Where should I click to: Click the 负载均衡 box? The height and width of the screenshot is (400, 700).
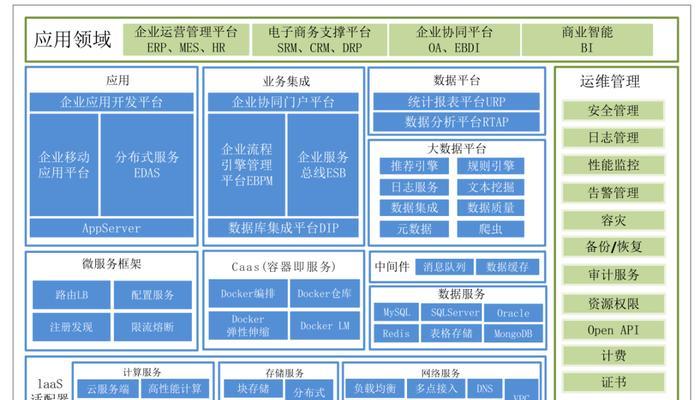click(x=375, y=389)
